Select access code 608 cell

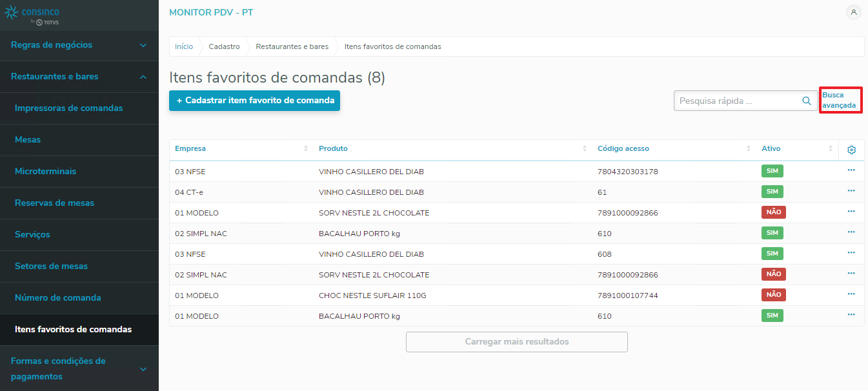click(605, 254)
